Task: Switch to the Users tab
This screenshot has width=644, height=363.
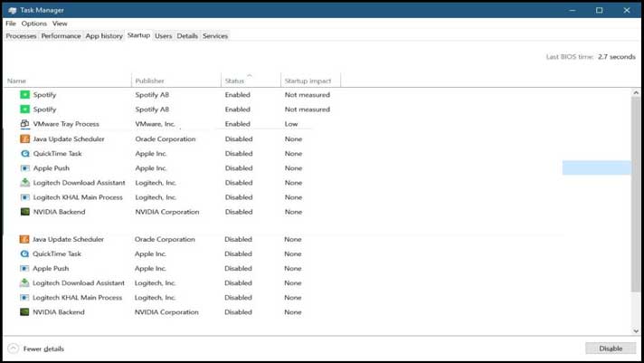Action: pyautogui.click(x=163, y=36)
